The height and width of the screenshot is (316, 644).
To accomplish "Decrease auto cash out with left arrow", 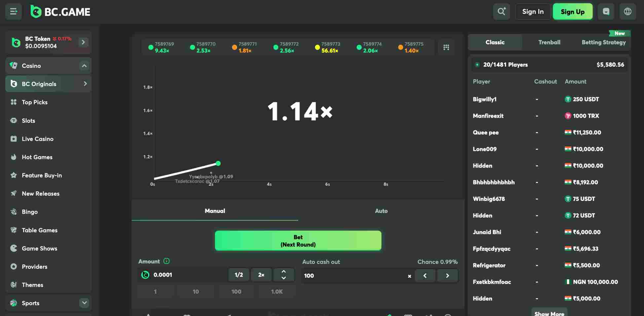I will pyautogui.click(x=425, y=275).
